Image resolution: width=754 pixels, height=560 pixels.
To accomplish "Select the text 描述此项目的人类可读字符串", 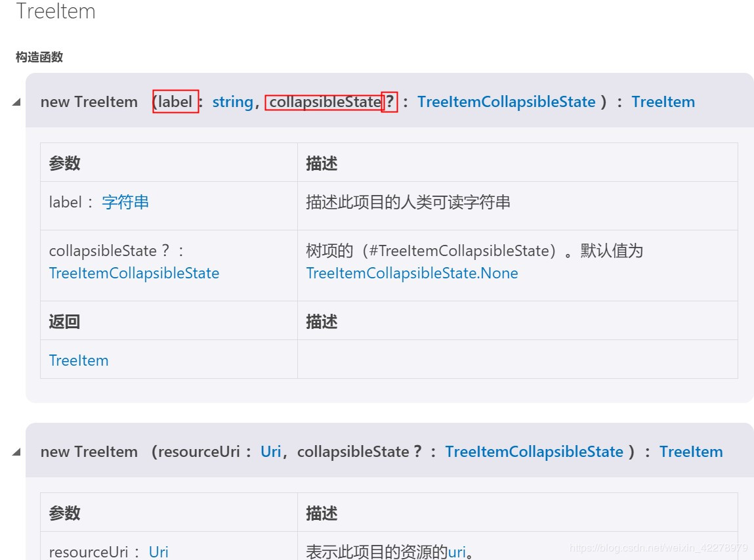I will point(408,202).
